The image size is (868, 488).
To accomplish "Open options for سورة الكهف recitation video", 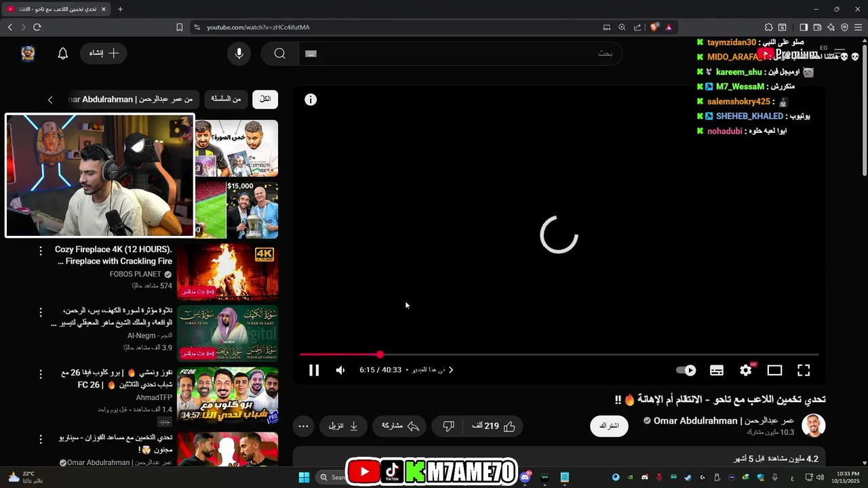I will coord(41,312).
